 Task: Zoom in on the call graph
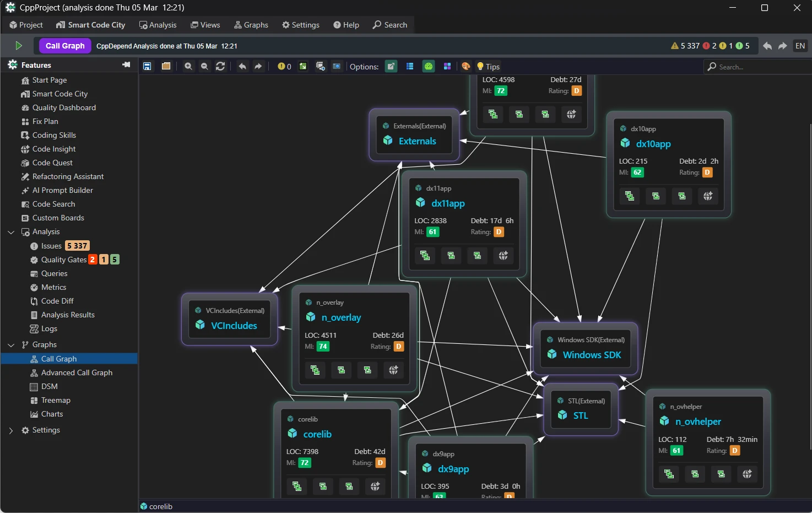pos(188,66)
